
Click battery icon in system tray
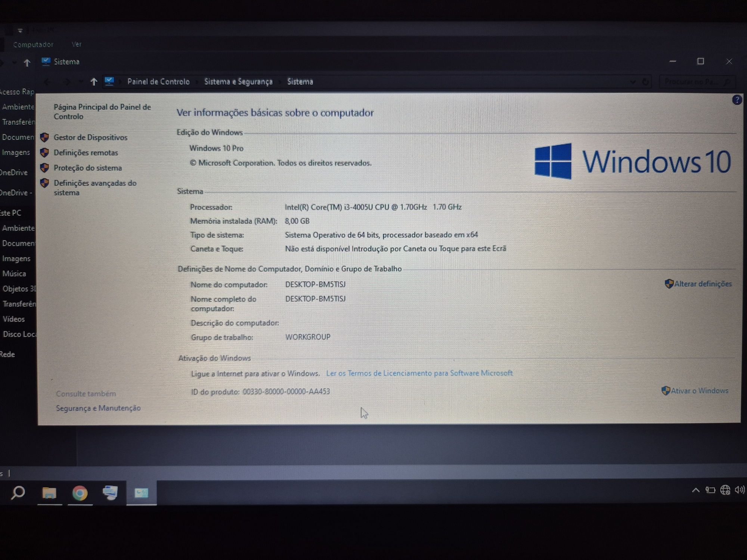pos(710,490)
